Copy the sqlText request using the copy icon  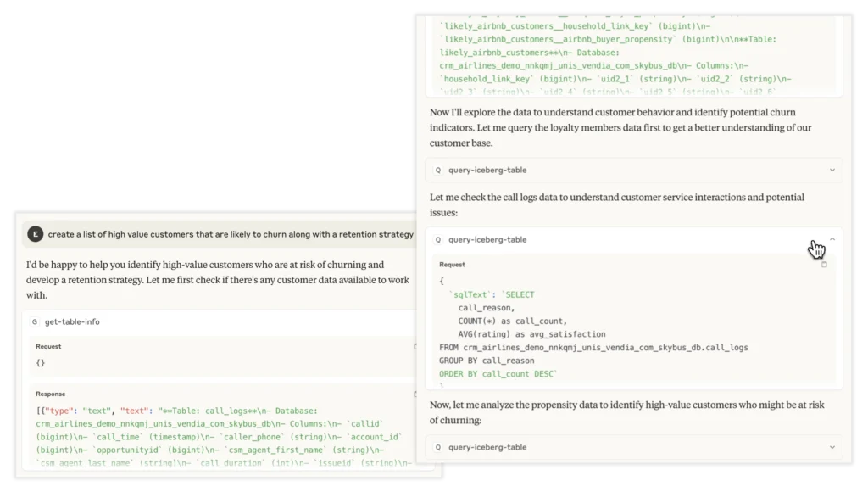[824, 265]
